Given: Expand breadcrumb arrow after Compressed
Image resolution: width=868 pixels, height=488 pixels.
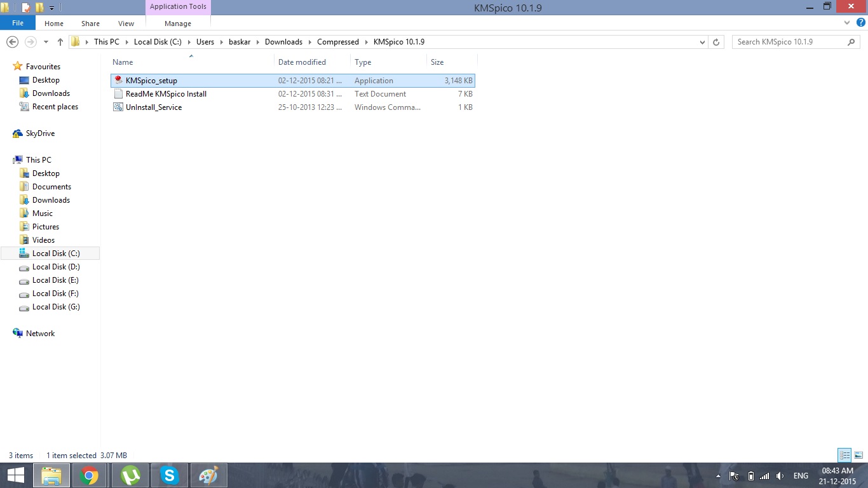Looking at the screenshot, I should [367, 42].
